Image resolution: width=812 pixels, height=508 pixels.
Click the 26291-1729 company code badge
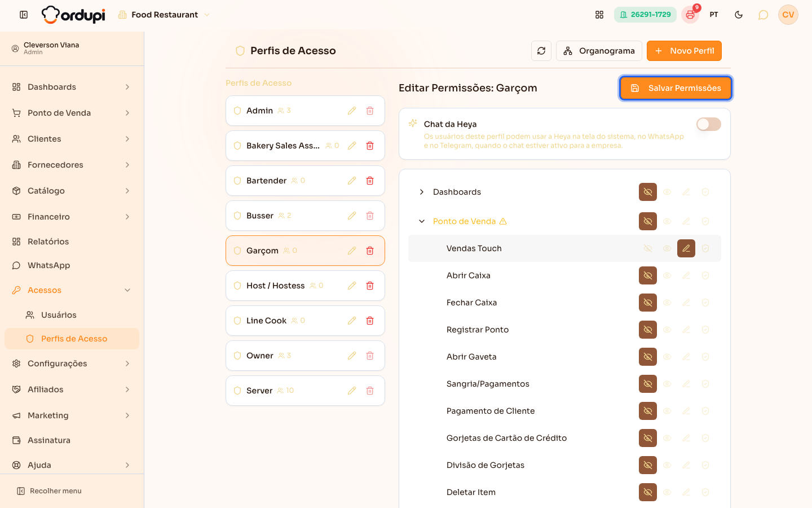click(645, 15)
